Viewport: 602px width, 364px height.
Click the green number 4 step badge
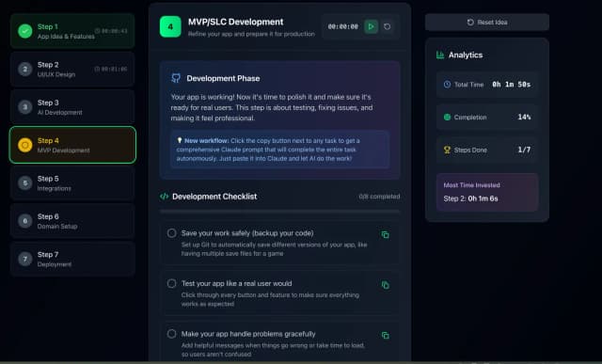pos(170,26)
